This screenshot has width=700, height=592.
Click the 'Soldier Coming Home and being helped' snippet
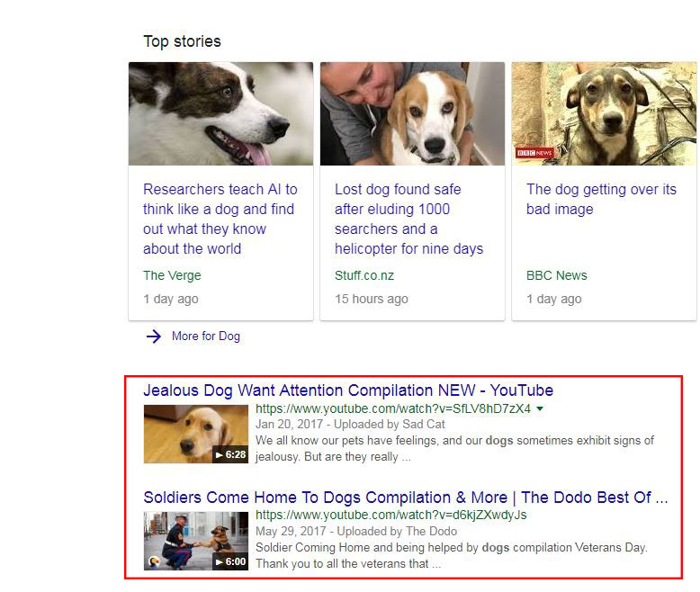coord(452,556)
